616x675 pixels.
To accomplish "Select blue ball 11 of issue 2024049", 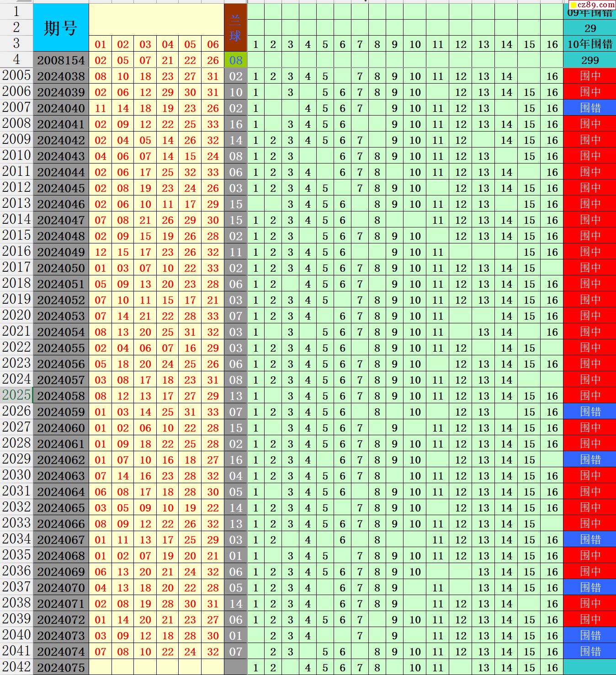I will point(235,252).
